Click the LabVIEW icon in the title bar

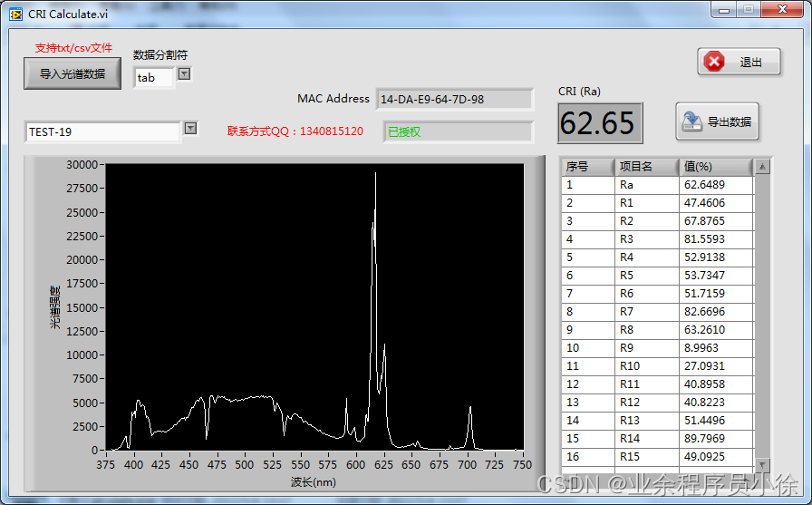tap(15, 14)
